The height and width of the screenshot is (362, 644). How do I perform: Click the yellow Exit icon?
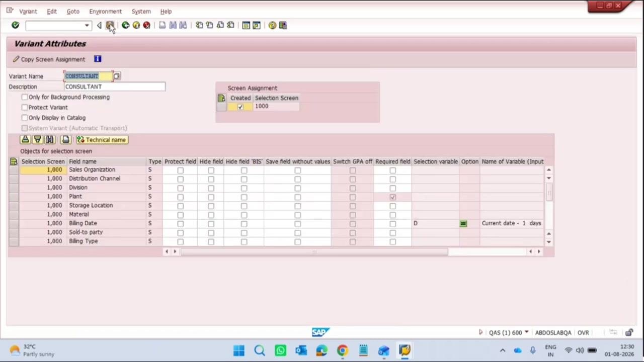[136, 25]
